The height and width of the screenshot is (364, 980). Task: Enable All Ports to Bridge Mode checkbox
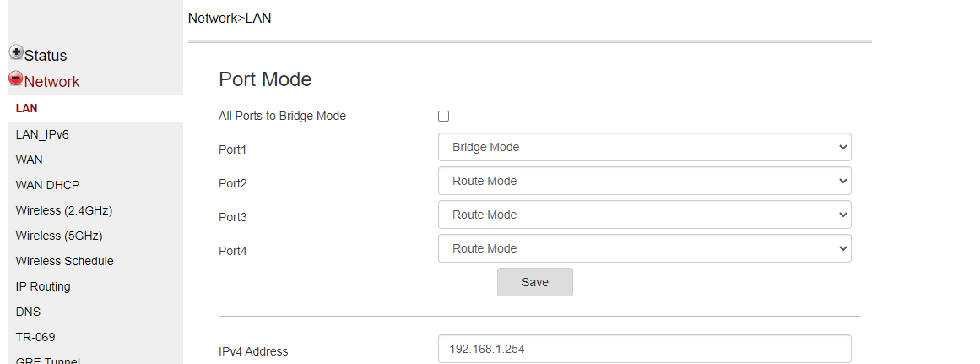tap(443, 117)
